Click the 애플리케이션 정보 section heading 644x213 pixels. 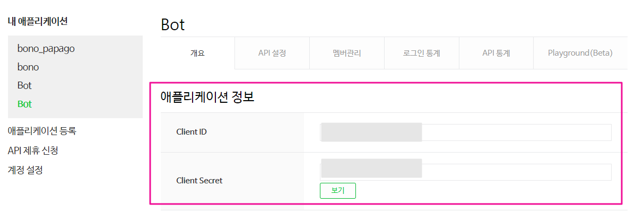tap(207, 98)
